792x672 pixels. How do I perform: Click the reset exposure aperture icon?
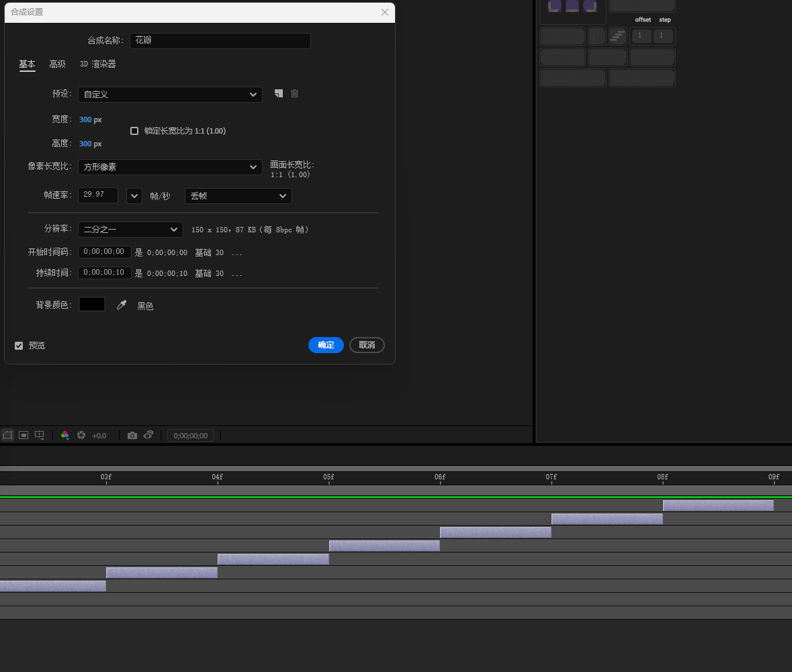point(81,435)
